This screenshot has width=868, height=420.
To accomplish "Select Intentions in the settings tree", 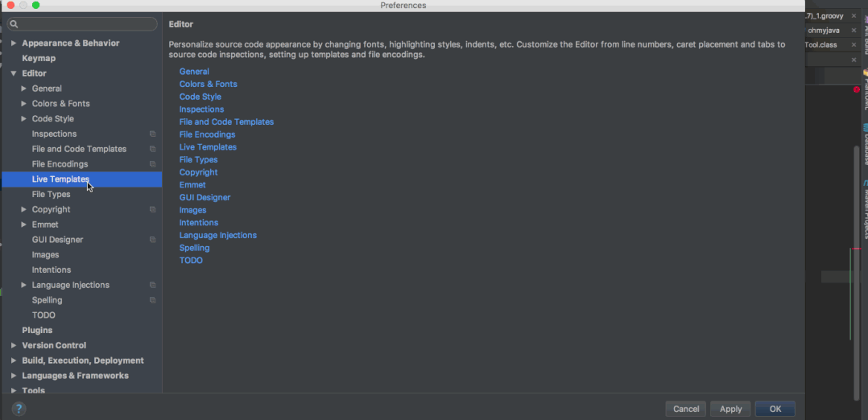I will point(52,270).
